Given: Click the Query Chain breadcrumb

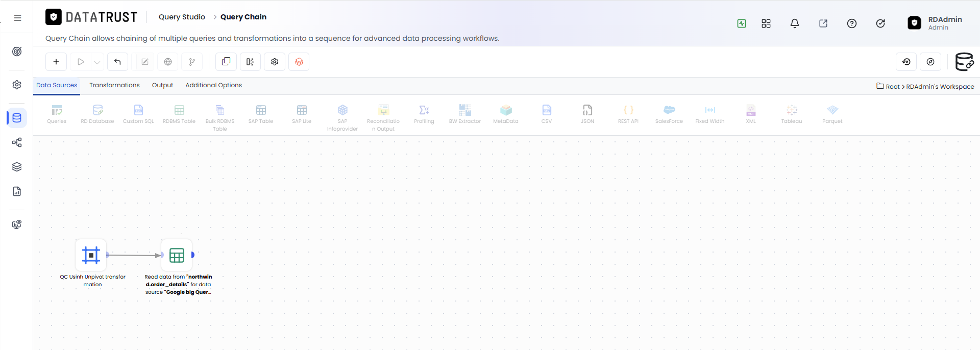Looking at the screenshot, I should pos(243,17).
